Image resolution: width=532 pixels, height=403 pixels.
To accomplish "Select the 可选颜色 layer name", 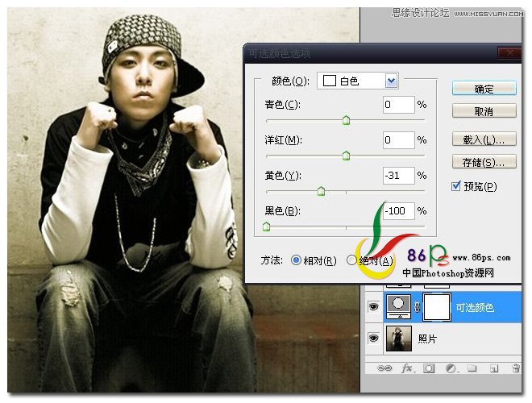I will [x=474, y=307].
